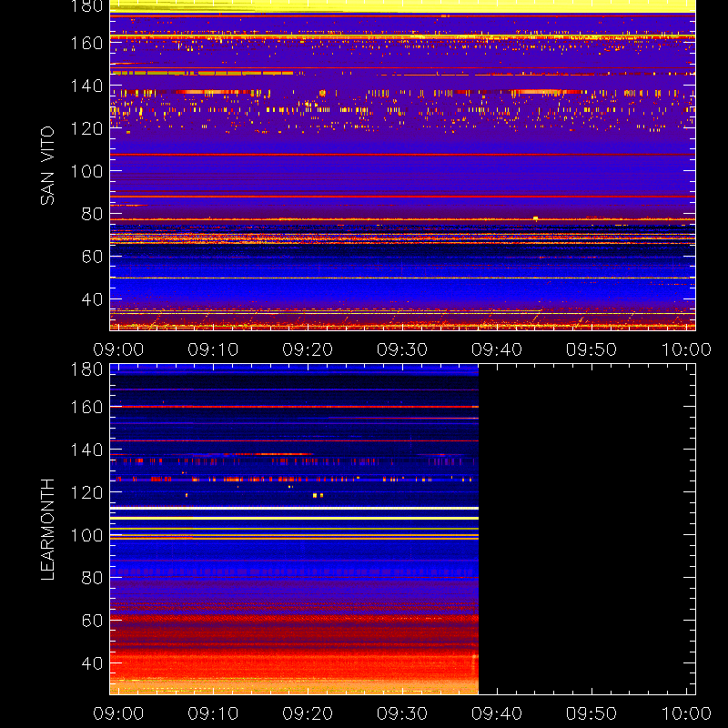Pick the 100 frequency label on Learmonth plot

pyautogui.click(x=86, y=535)
